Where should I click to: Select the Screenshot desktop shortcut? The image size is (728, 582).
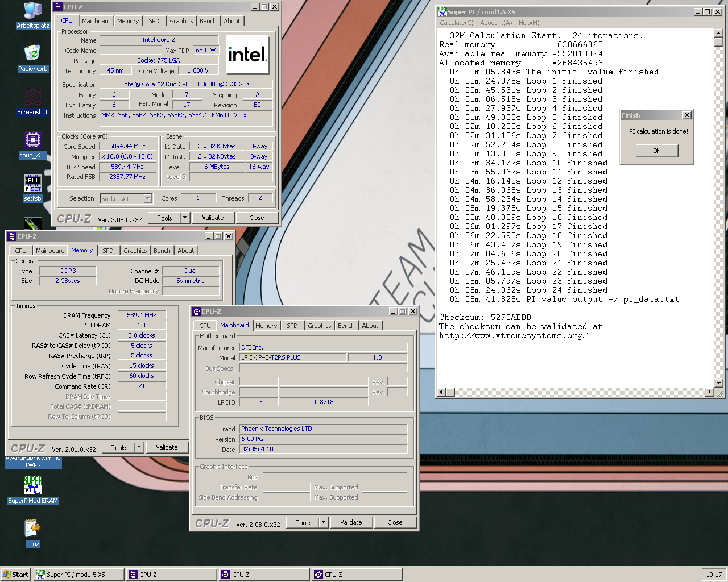[x=32, y=102]
